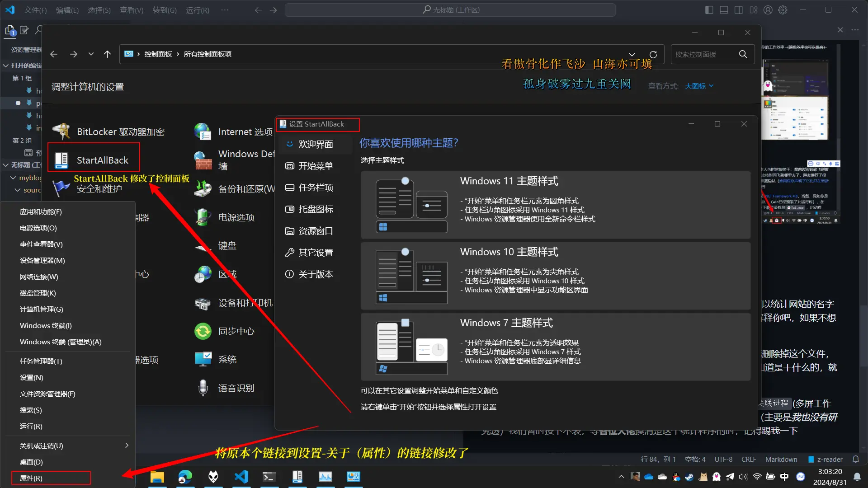The image size is (868, 488).
Task: Open File Explorer from the taskbar
Action: (157, 477)
